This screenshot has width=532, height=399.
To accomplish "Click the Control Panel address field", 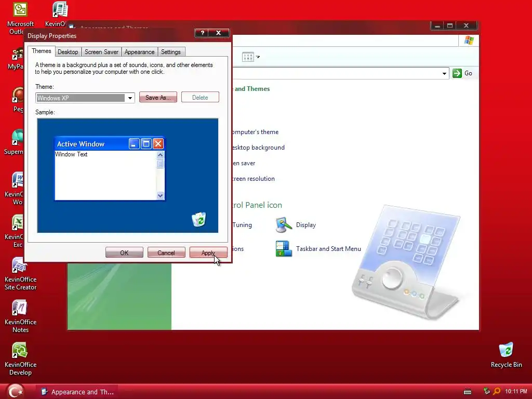I will click(x=340, y=73).
